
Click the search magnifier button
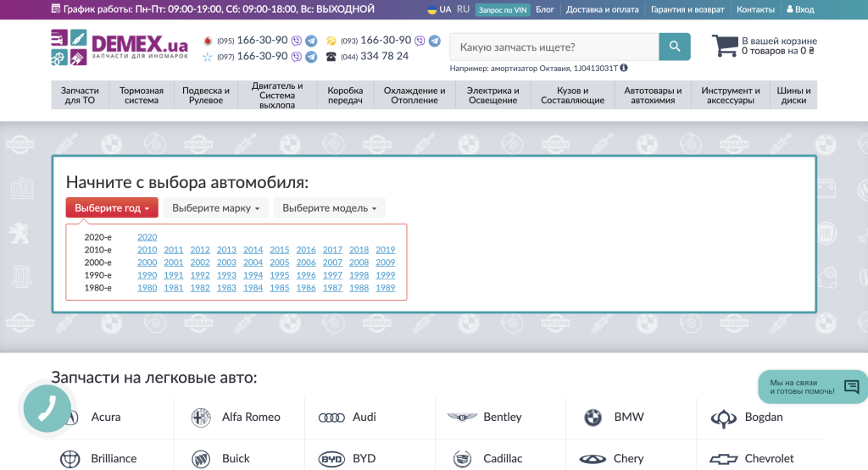click(674, 47)
